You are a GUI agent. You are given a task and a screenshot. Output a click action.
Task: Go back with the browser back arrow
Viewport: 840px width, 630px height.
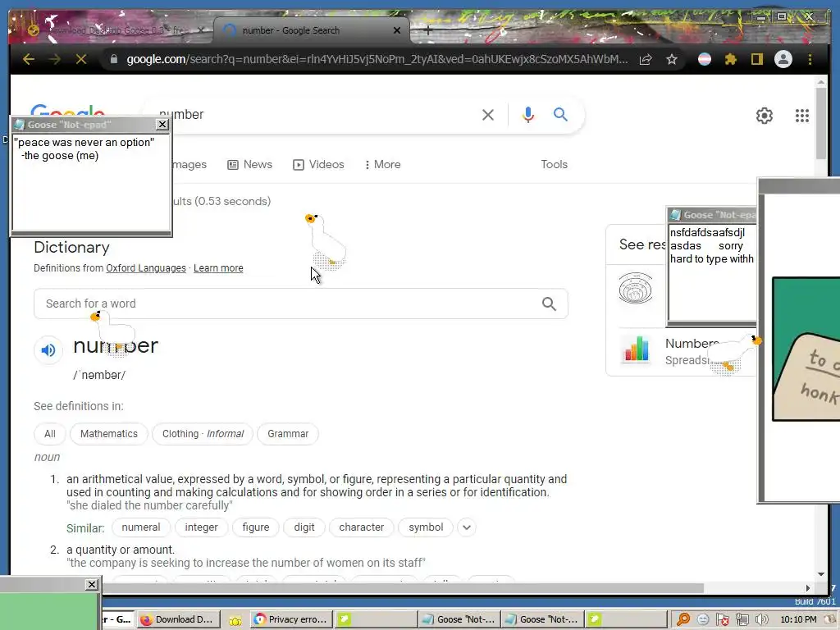[x=29, y=59]
